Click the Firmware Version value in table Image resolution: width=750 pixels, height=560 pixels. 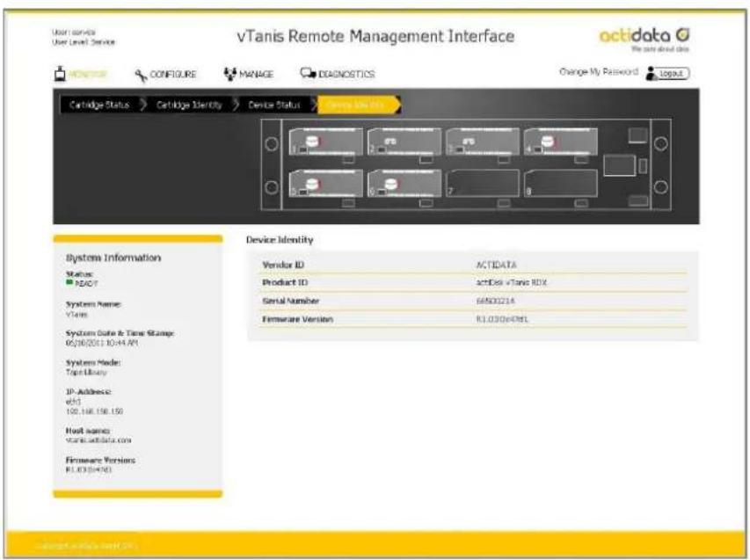[502, 319]
